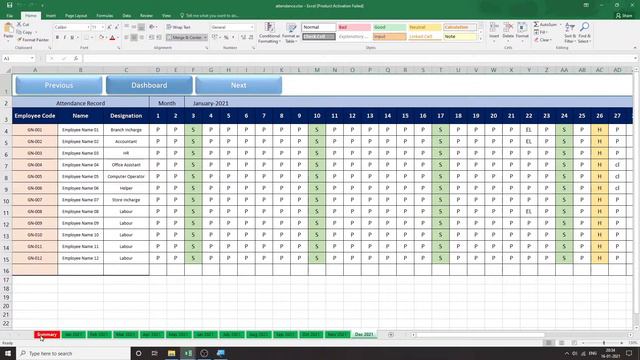Image resolution: width=640 pixels, height=360 pixels.
Task: Expand the cell styles gallery arrow
Action: [x=480, y=39]
